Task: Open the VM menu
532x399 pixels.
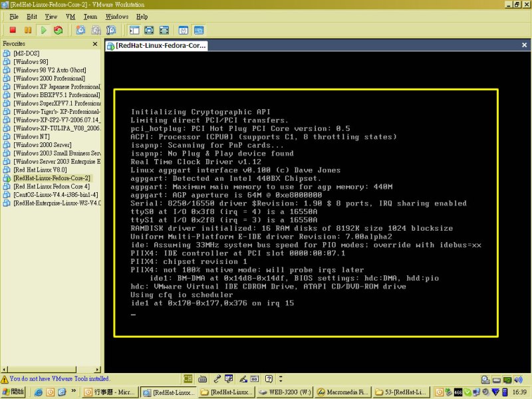Action: click(x=70, y=17)
